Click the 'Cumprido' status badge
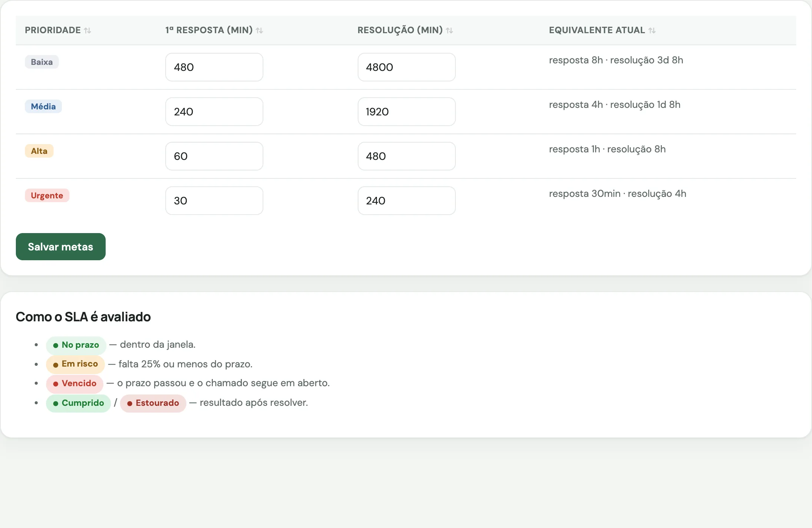 click(x=78, y=403)
